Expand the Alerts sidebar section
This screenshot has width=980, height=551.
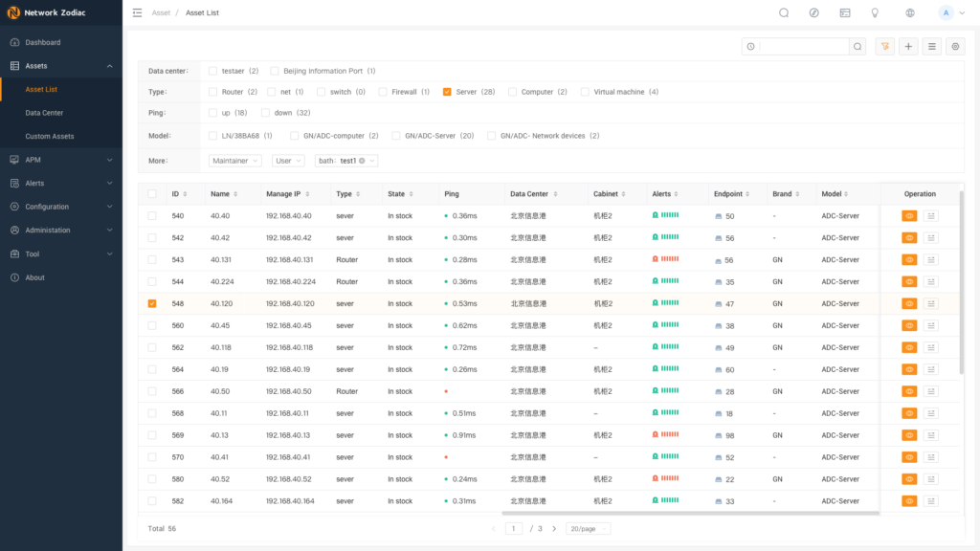[x=60, y=183]
